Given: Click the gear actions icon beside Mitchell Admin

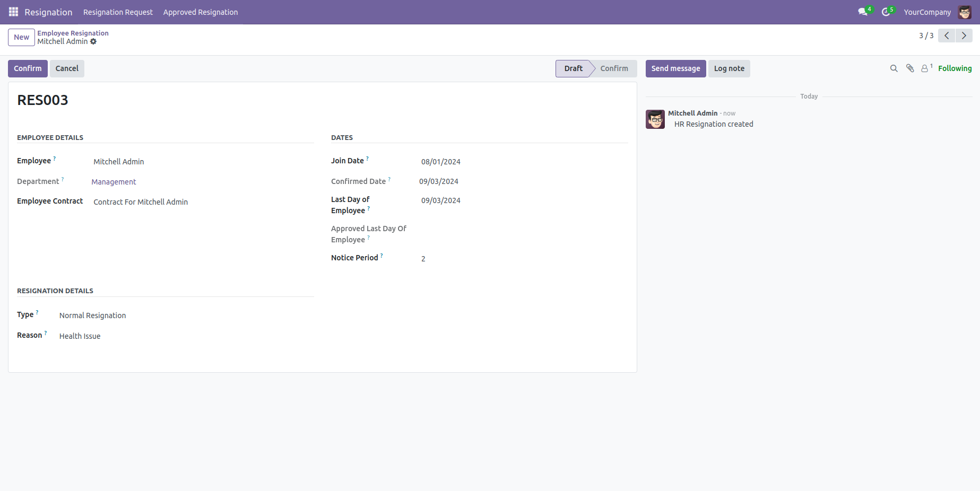Looking at the screenshot, I should click(x=93, y=41).
